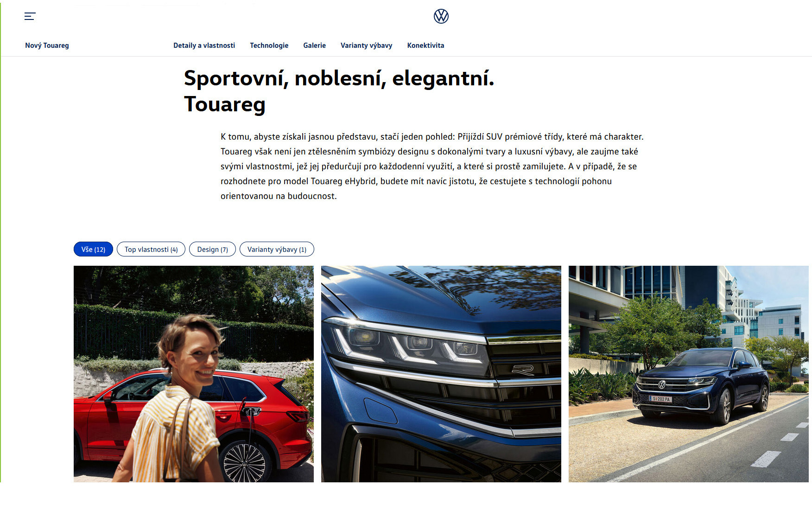Open the blue headlight close-up image
The width and height of the screenshot is (812, 525).
[441, 374]
